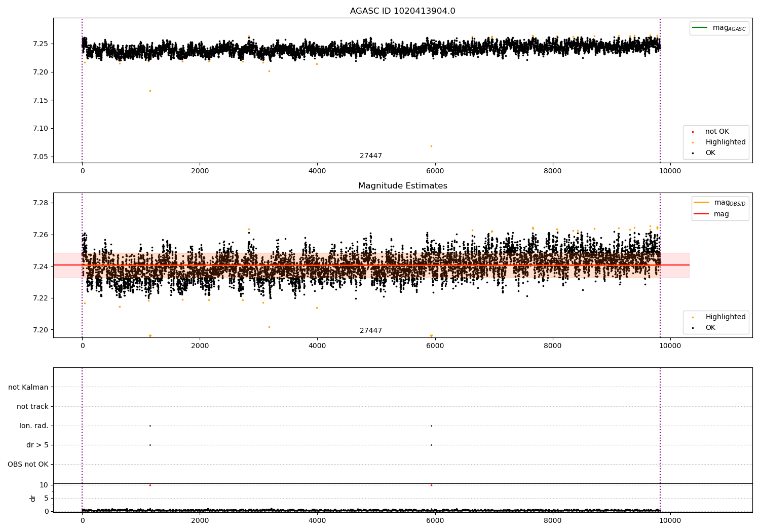760x532 pixels.
Task: Click the 'dr' y-axis label
Action: pyautogui.click(x=33, y=498)
